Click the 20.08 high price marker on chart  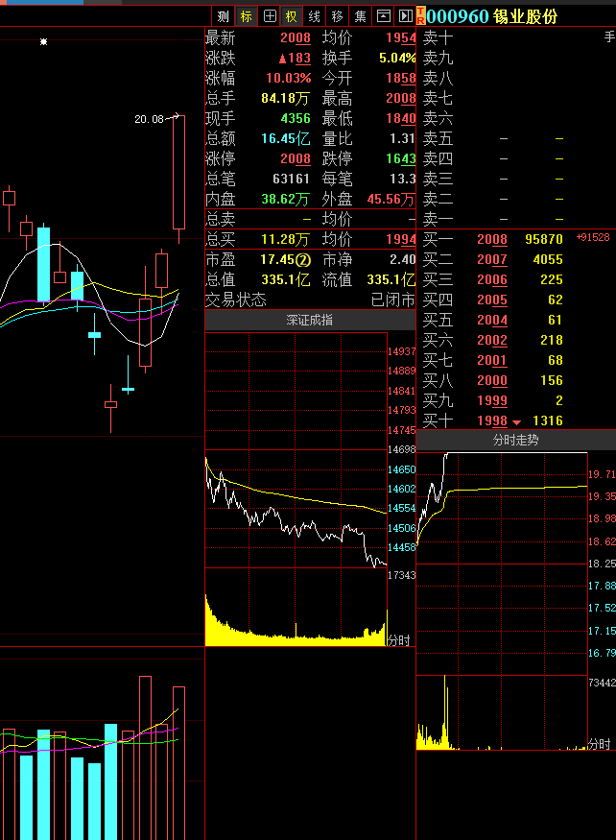[149, 119]
